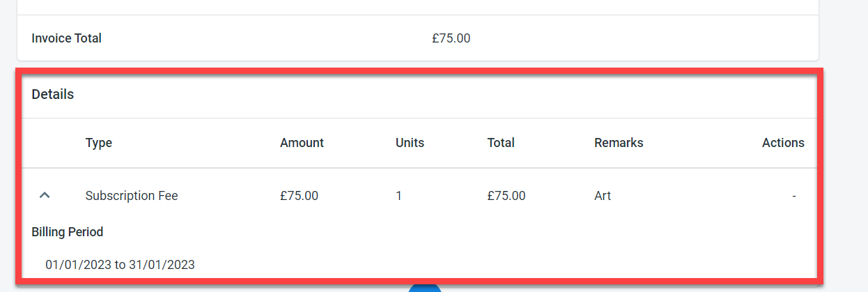
Task: Select the Art remark text
Action: [x=603, y=196]
